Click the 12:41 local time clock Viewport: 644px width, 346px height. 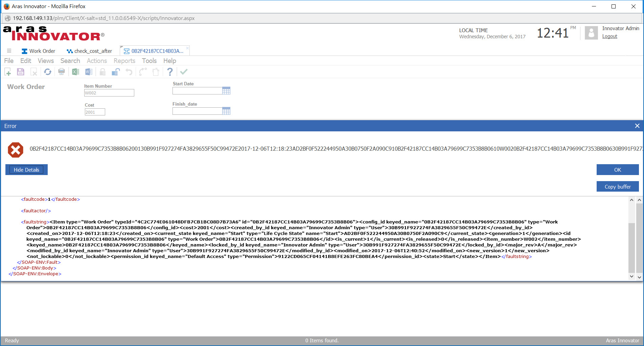[553, 33]
